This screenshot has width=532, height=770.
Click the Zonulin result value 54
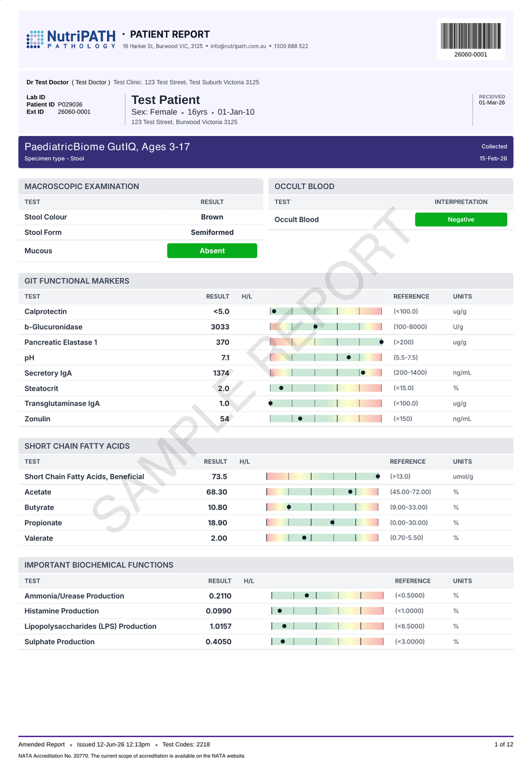[x=225, y=419]
